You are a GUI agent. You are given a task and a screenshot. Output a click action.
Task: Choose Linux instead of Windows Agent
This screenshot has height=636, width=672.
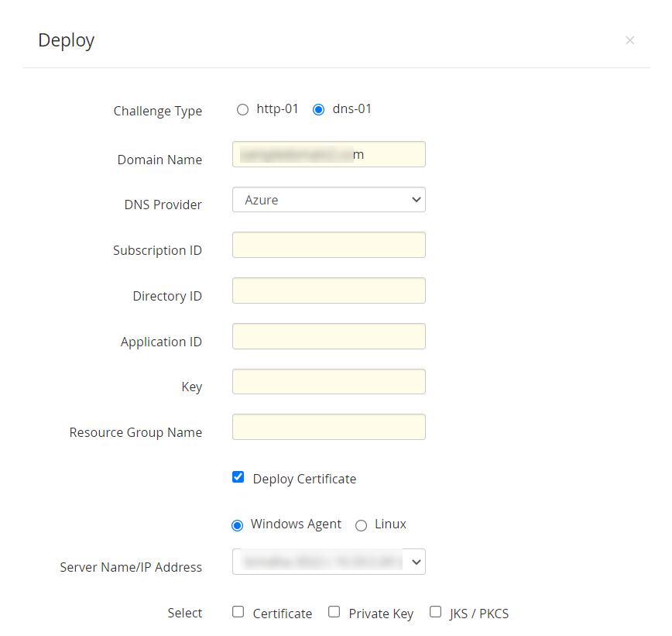click(x=361, y=524)
